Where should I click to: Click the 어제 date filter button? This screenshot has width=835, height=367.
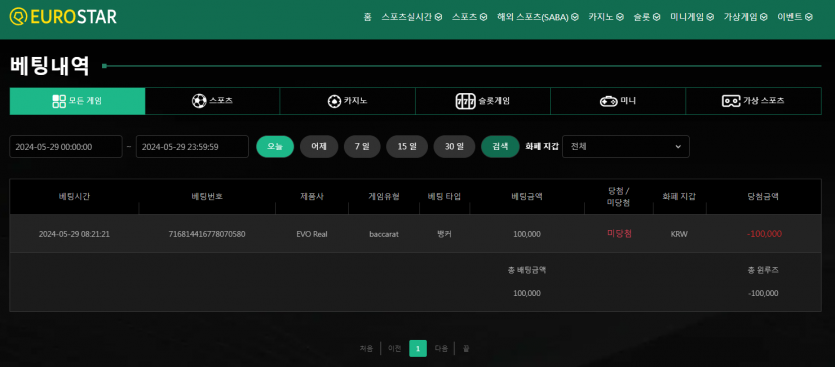tap(319, 146)
